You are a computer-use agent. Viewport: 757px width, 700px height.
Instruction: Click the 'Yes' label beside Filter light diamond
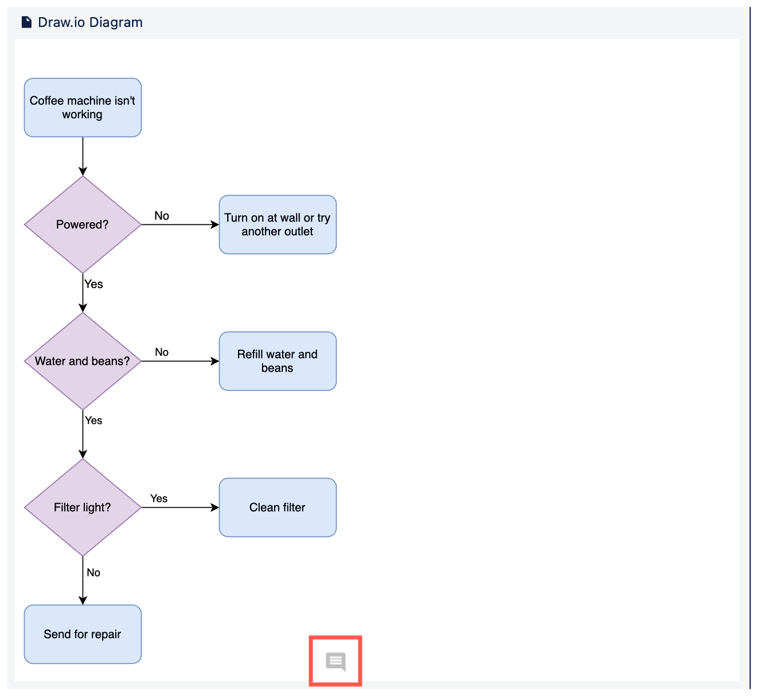click(x=159, y=499)
